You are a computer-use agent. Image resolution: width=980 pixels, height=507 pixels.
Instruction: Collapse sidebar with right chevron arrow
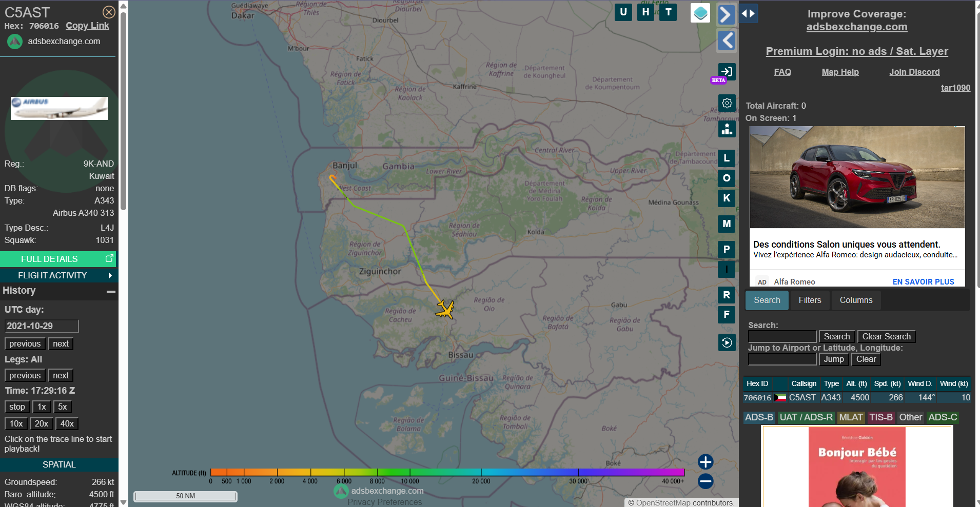tap(726, 14)
